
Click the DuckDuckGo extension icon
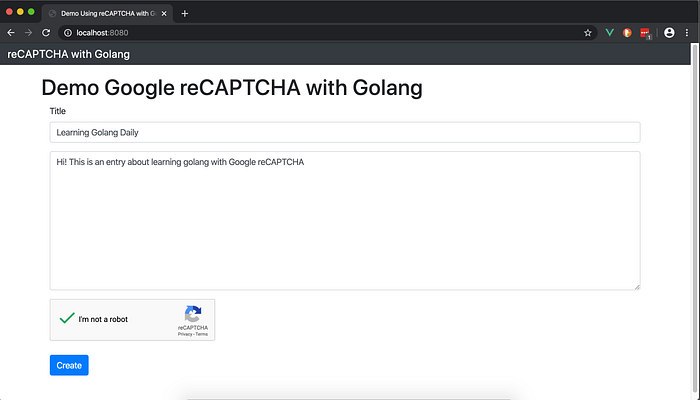[x=627, y=33]
